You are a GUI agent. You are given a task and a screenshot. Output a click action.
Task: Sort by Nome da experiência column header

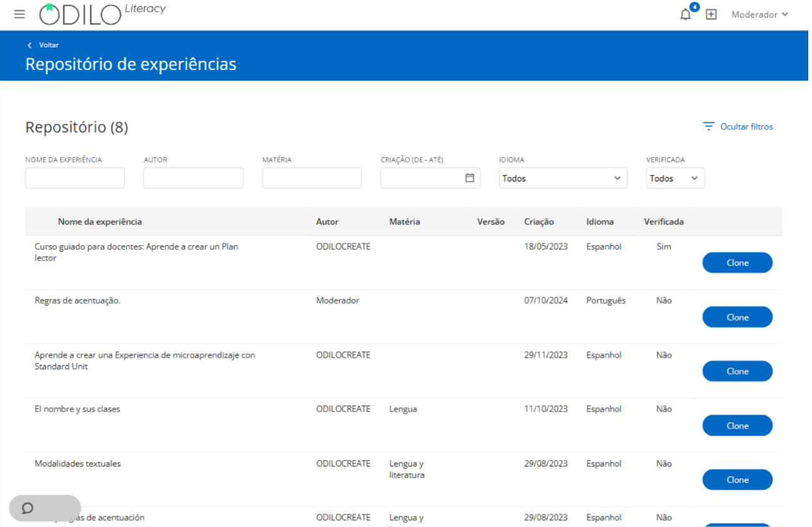click(100, 221)
